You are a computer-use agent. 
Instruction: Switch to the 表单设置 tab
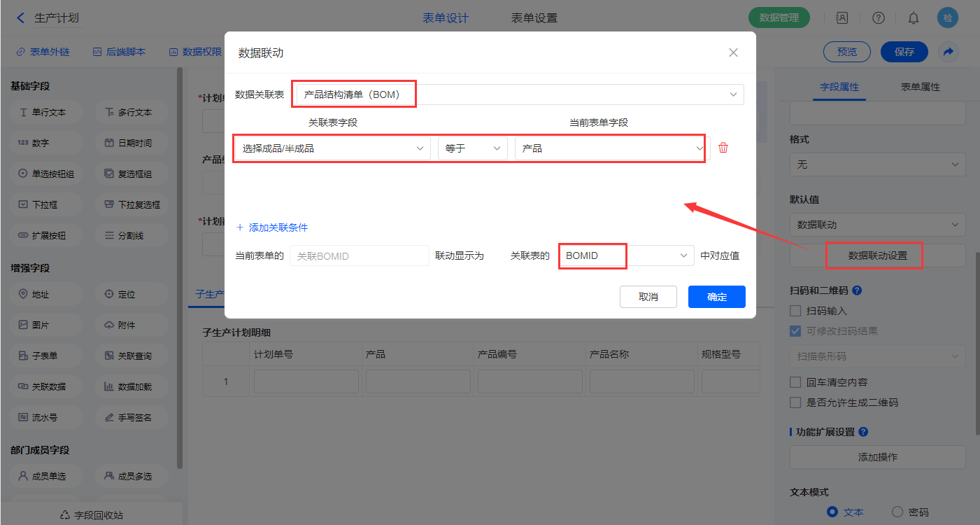(534, 18)
